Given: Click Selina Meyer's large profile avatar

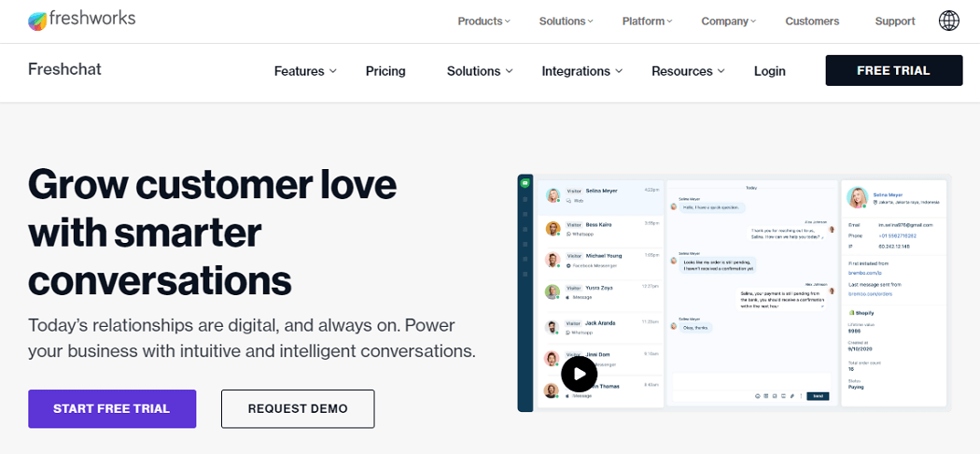Looking at the screenshot, I should pyautogui.click(x=858, y=197).
